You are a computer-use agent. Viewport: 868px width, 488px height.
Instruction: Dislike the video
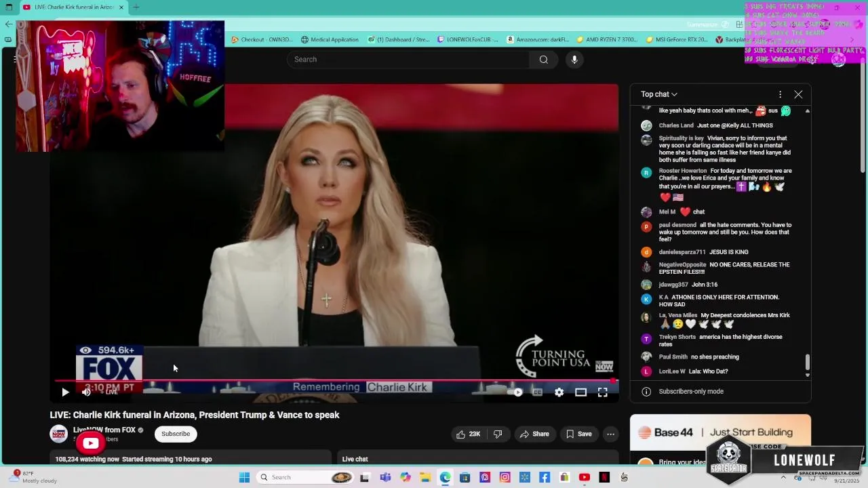pos(498,434)
